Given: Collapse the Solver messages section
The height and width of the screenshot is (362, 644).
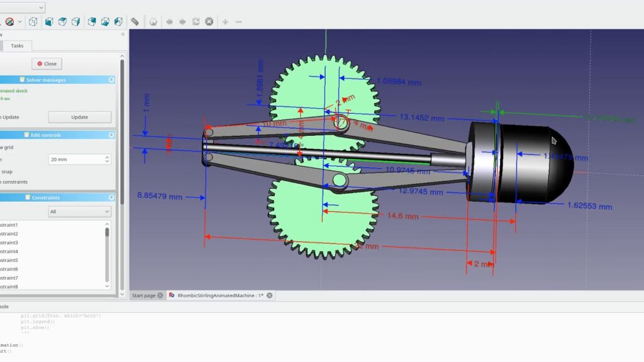Looking at the screenshot, I should [x=111, y=80].
